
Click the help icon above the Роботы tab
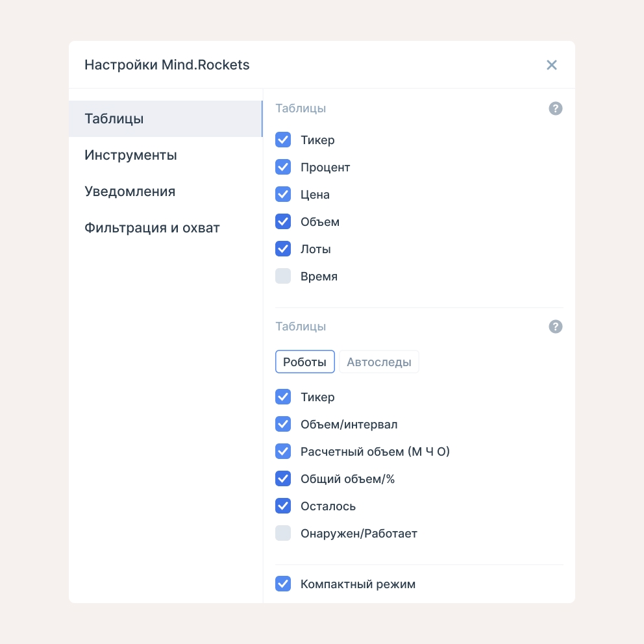[x=555, y=327]
